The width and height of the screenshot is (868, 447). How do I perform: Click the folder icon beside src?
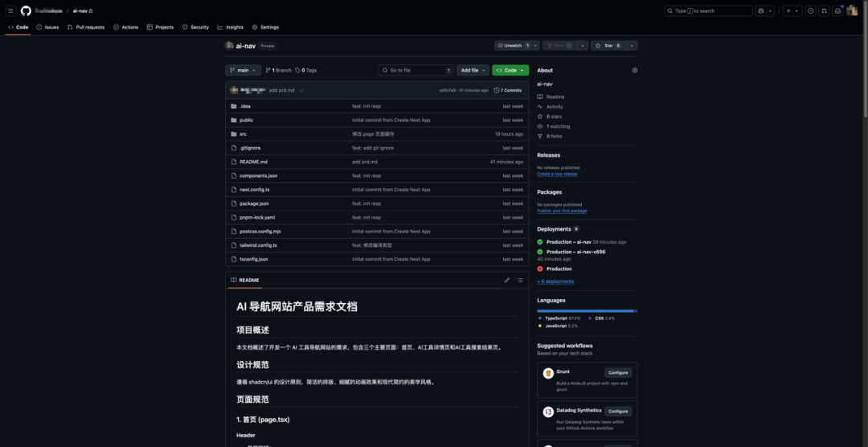234,134
